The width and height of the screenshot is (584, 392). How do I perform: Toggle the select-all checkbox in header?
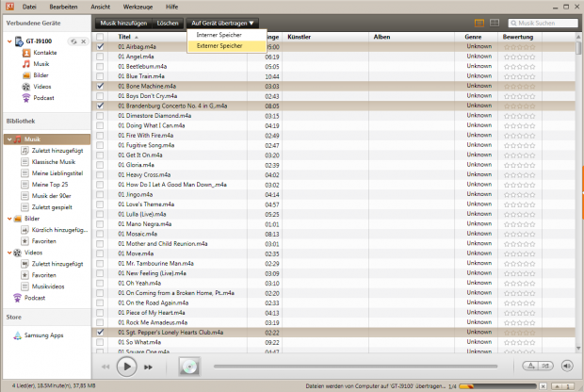(x=101, y=37)
